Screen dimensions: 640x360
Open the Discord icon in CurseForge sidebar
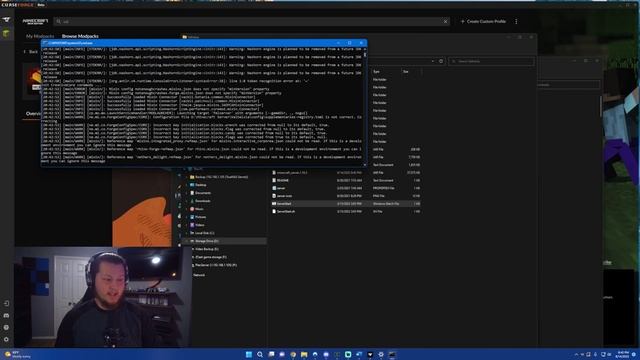(x=6, y=316)
